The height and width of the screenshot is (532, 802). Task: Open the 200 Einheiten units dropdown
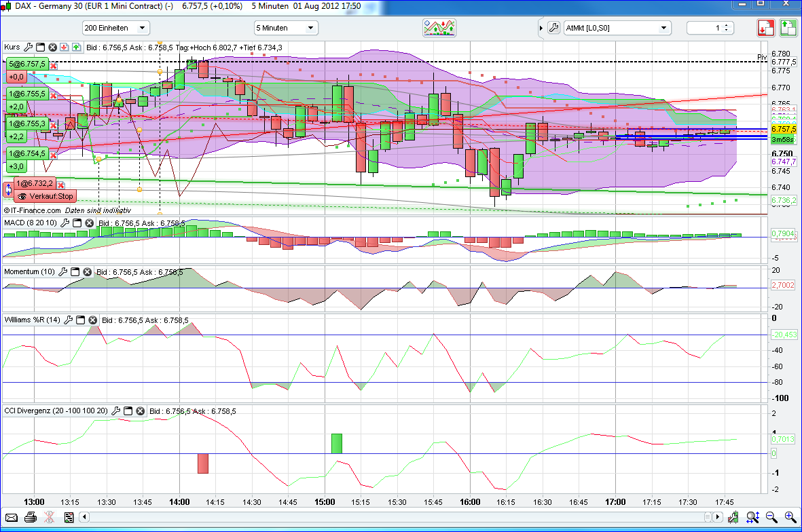(x=115, y=28)
